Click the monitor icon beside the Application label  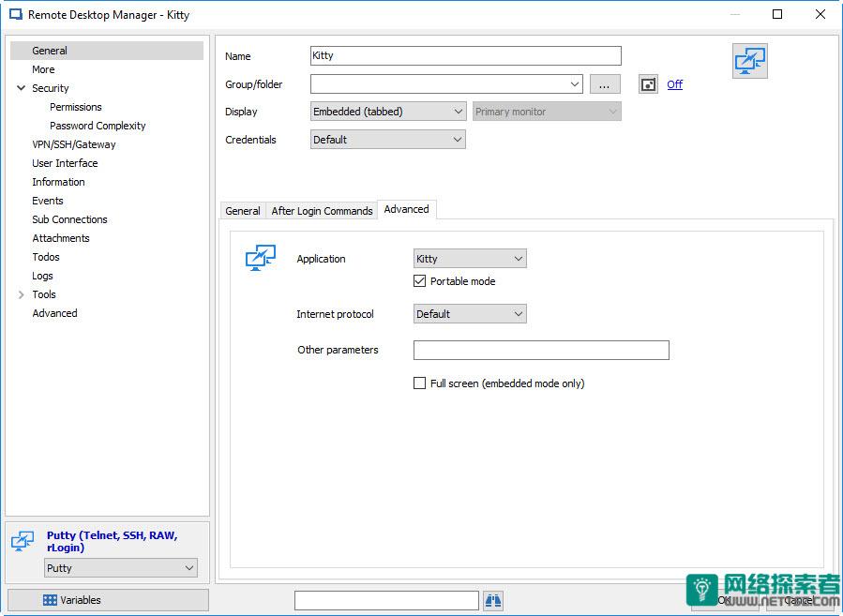(x=260, y=258)
